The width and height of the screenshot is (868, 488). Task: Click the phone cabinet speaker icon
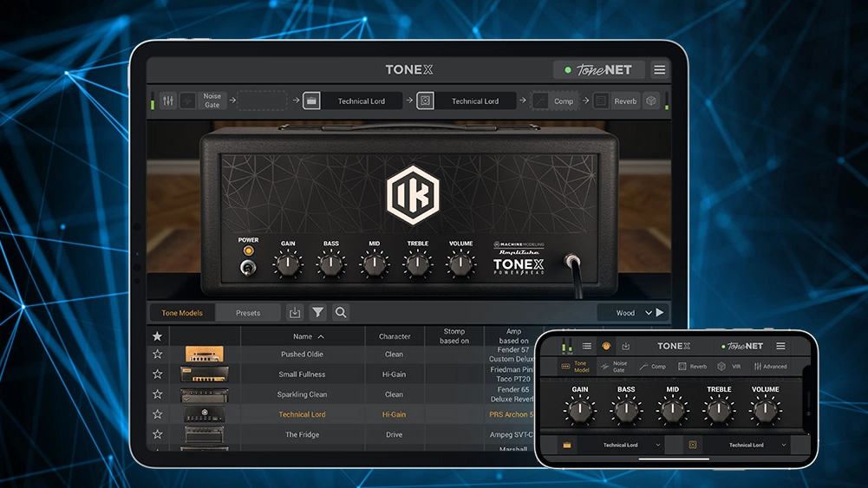click(x=693, y=445)
